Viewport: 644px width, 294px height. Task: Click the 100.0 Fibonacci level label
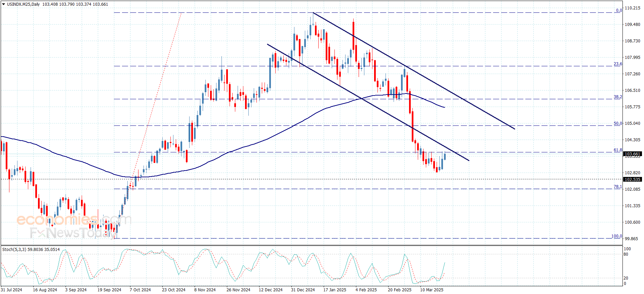tap(617, 236)
